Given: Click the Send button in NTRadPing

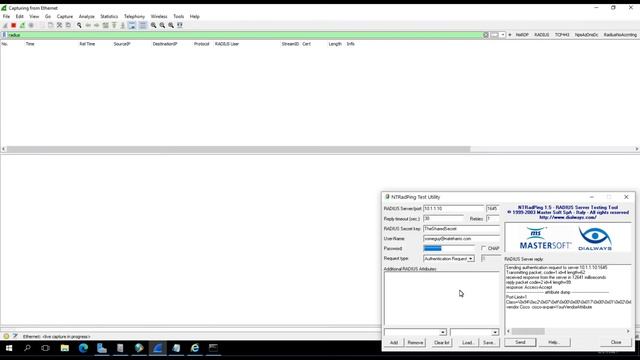Looking at the screenshot, I should pos(520,342).
